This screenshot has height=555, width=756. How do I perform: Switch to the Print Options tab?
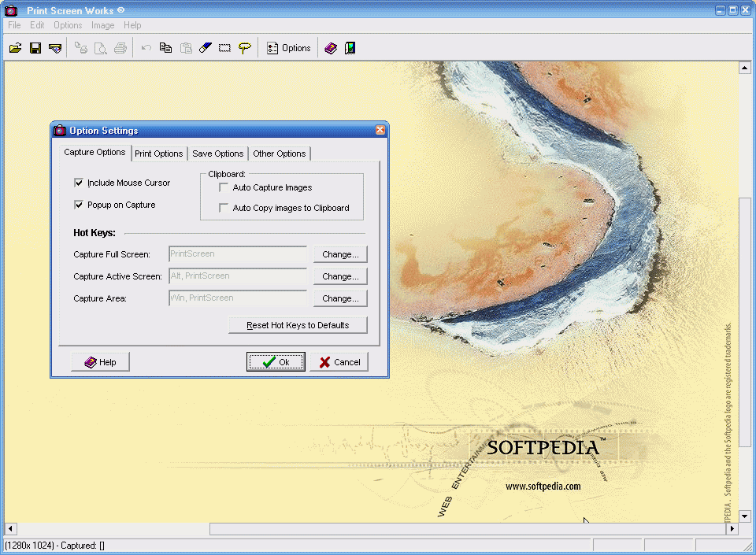[x=159, y=154]
